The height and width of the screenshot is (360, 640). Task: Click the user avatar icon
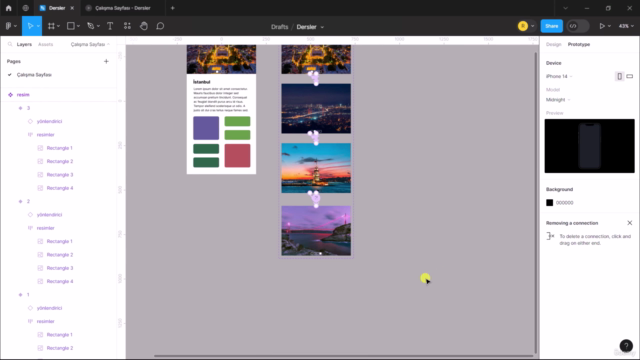tap(523, 26)
